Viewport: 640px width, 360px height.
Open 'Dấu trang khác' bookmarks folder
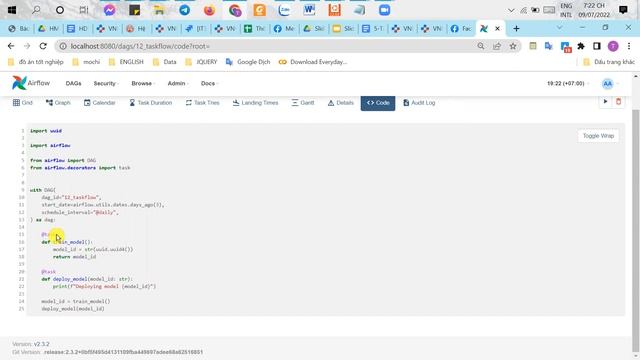(x=609, y=62)
